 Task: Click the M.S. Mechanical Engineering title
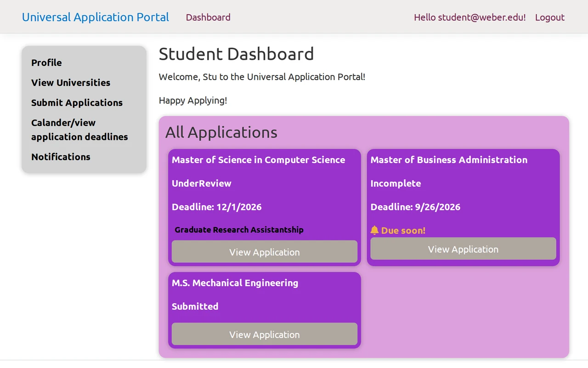click(235, 283)
